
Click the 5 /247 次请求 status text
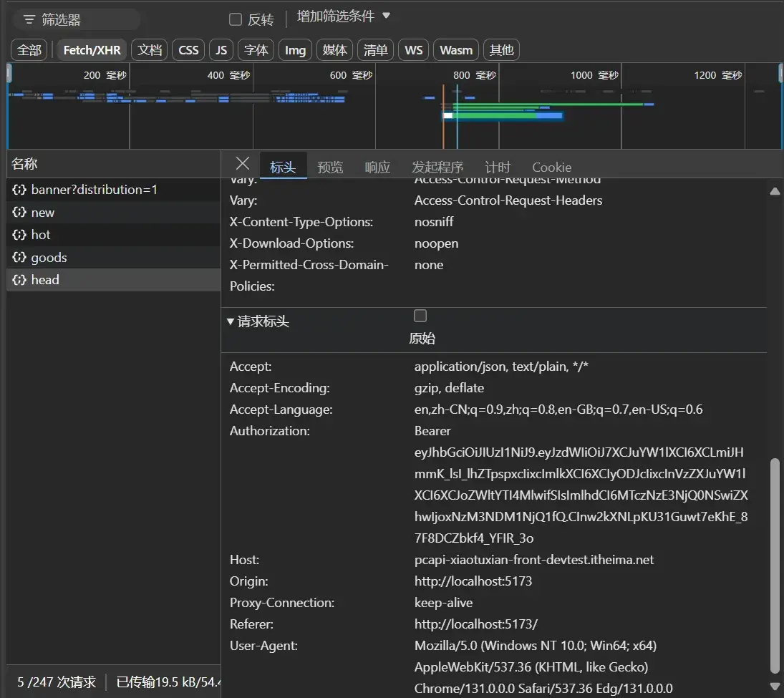[57, 682]
